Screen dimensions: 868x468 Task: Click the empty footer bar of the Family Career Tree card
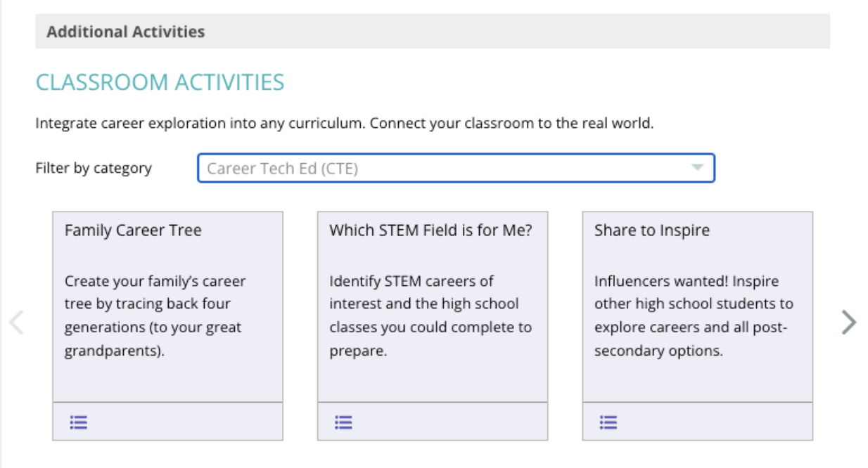pos(183,422)
